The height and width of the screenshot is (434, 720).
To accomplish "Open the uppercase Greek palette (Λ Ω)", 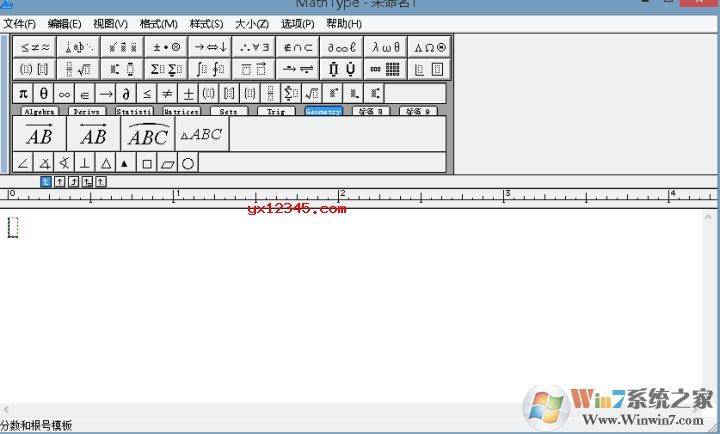I will (x=429, y=47).
